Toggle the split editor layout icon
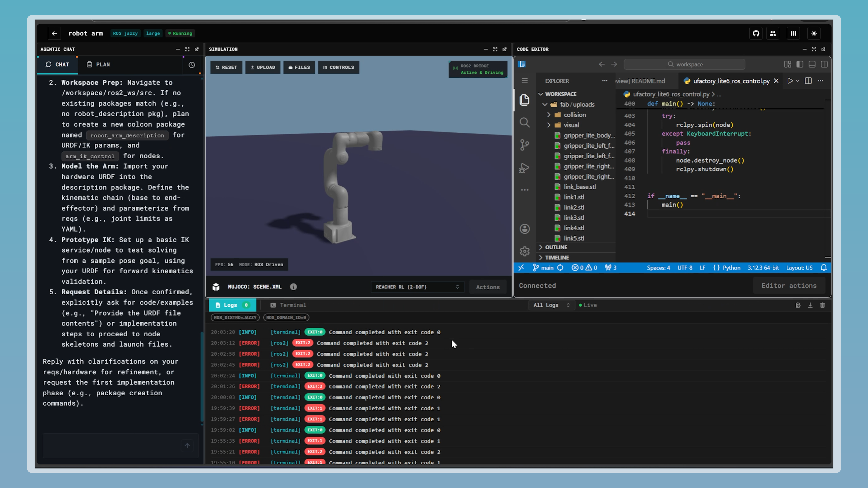The width and height of the screenshot is (868, 488). click(x=808, y=81)
